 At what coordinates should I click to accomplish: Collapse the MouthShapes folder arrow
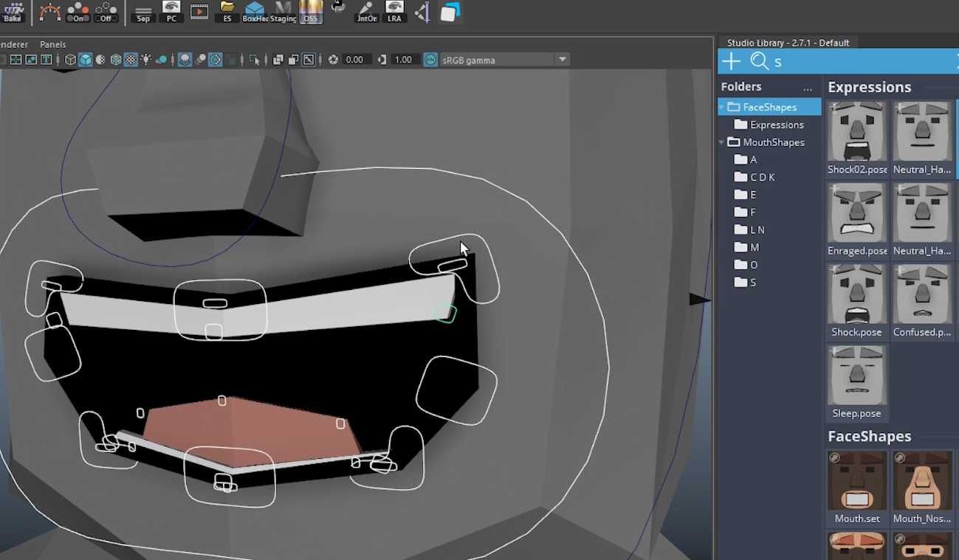pyautogui.click(x=722, y=142)
